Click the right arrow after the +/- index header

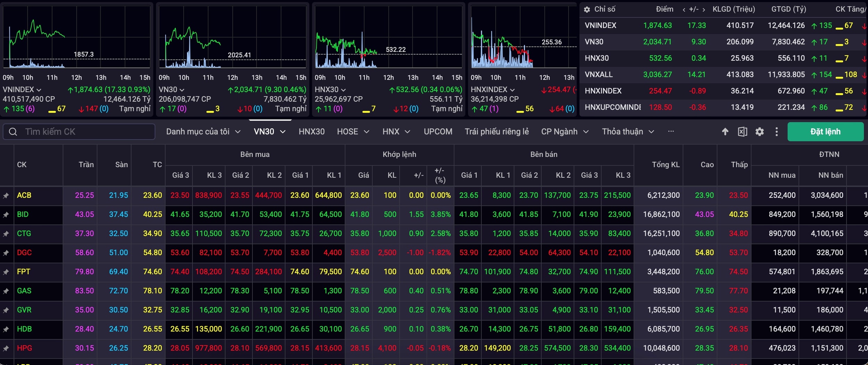[x=704, y=10]
